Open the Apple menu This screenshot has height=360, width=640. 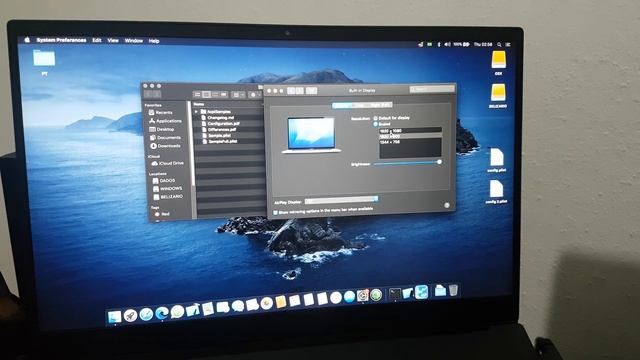27,40
